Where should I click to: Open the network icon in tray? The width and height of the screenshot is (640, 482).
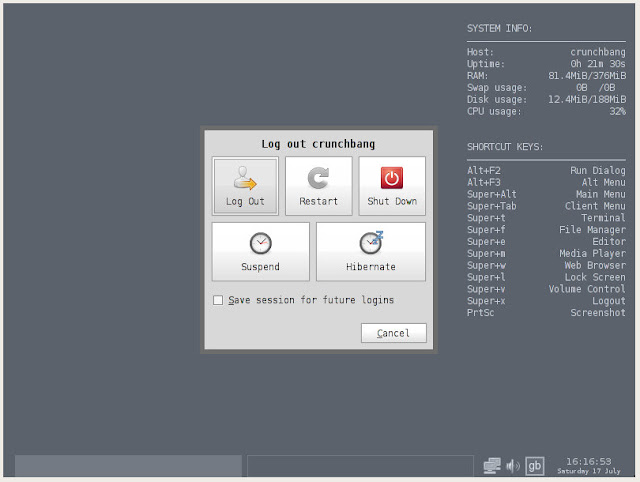point(492,466)
